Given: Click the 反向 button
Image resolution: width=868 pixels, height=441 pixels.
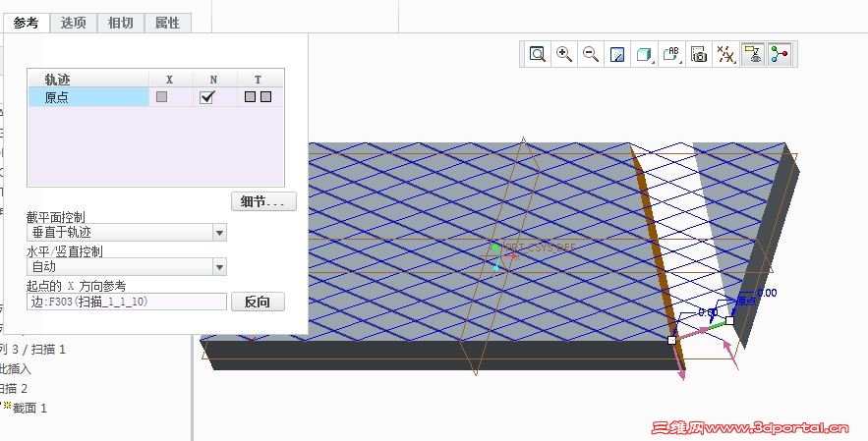Looking at the screenshot, I should (x=258, y=302).
